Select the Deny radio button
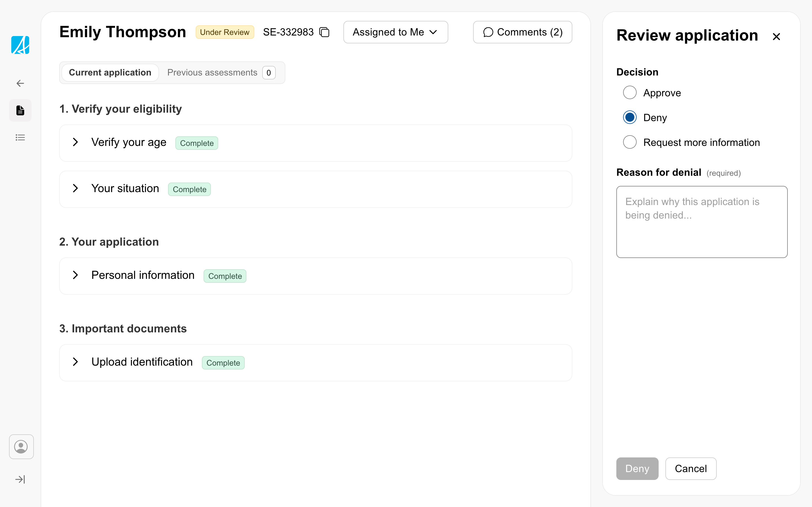 point(630,117)
